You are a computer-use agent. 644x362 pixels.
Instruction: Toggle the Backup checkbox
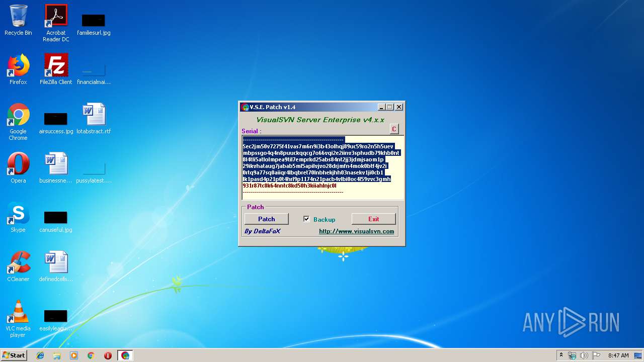(306, 219)
